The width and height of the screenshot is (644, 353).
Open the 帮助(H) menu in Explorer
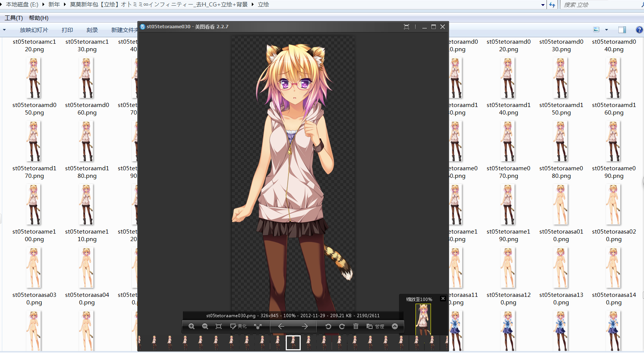39,18
